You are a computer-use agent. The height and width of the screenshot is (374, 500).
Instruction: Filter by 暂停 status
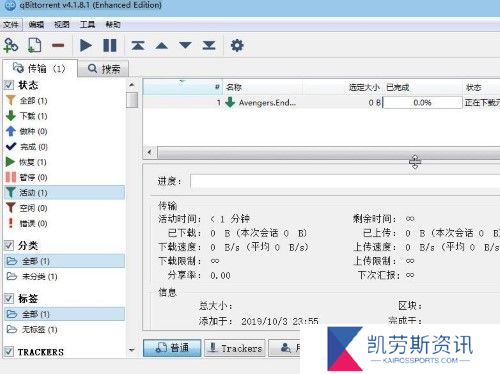point(65,177)
